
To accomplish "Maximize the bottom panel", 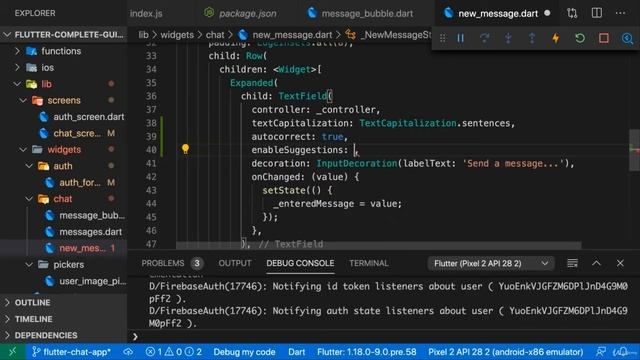I will (596, 263).
